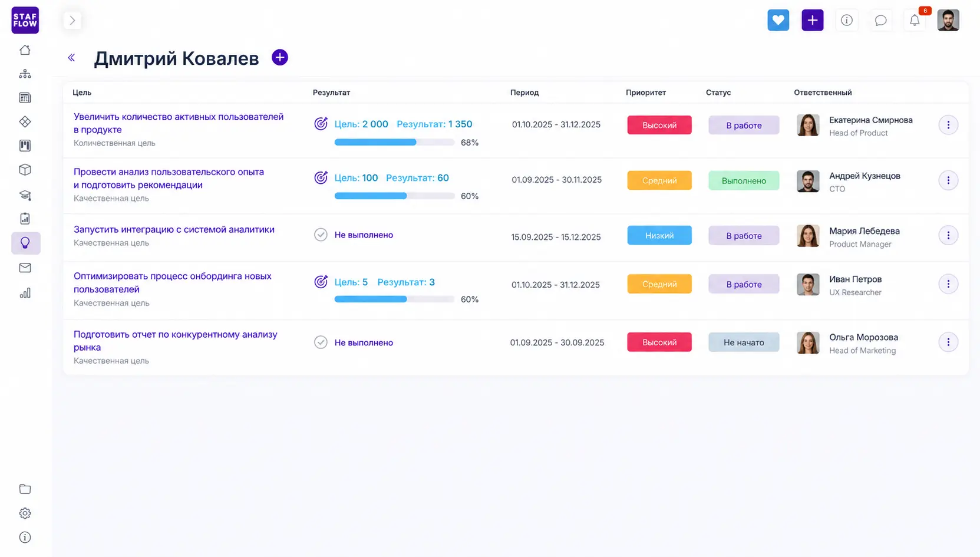
Task: Click the Низкий priority badge
Action: point(659,235)
